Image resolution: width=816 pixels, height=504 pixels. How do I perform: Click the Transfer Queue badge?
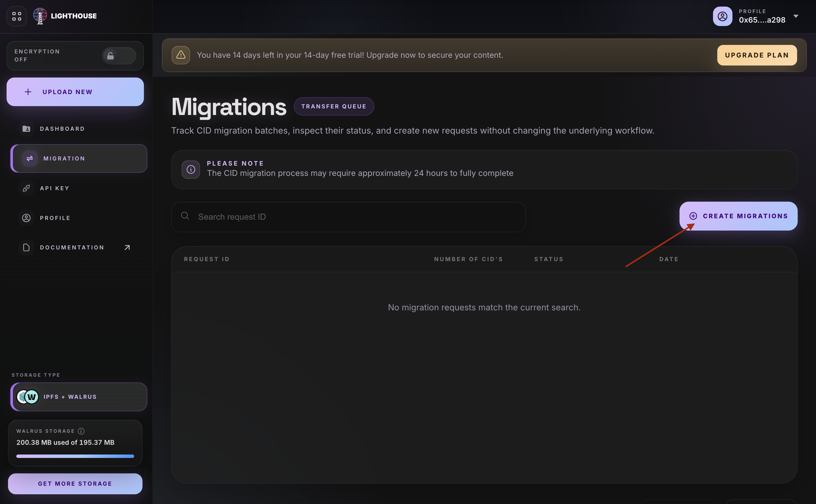click(x=334, y=106)
